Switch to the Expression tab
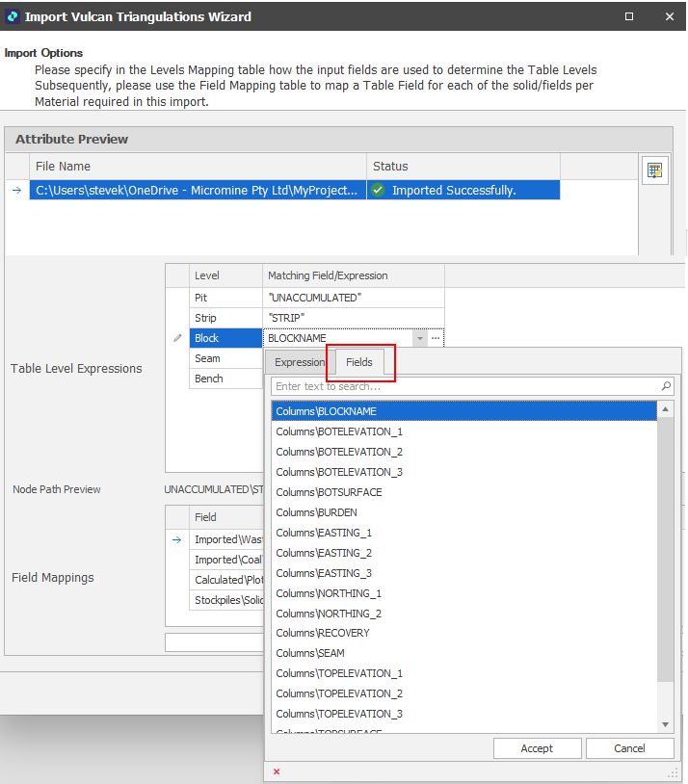 [x=300, y=362]
